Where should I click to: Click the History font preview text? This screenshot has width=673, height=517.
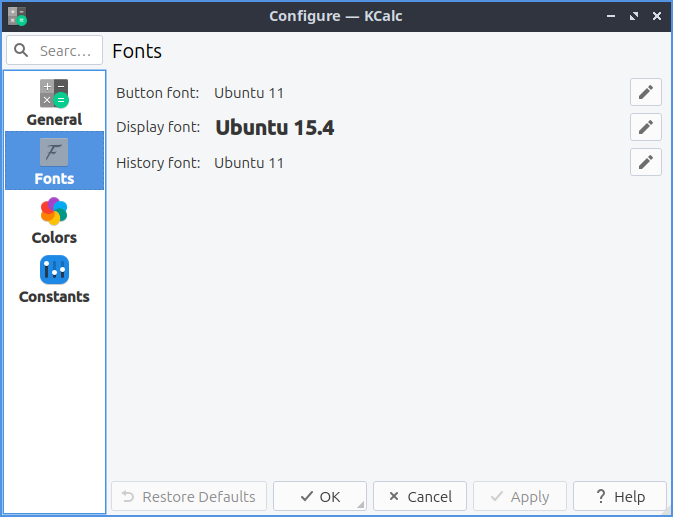click(249, 162)
